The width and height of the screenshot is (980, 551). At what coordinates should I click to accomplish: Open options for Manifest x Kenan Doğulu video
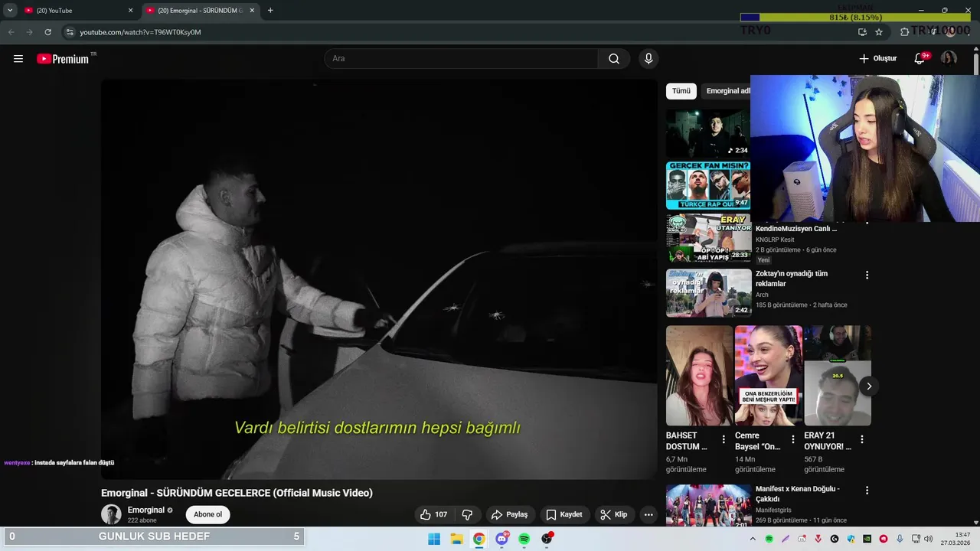(867, 490)
